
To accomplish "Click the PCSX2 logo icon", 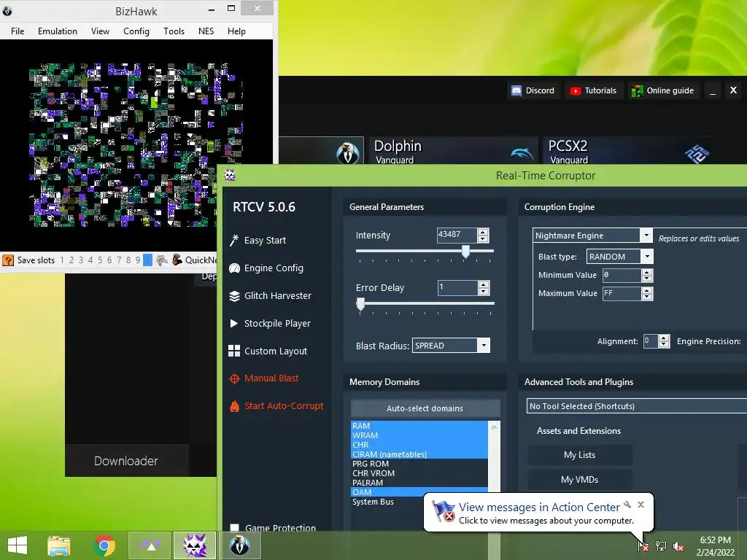I will (x=697, y=153).
